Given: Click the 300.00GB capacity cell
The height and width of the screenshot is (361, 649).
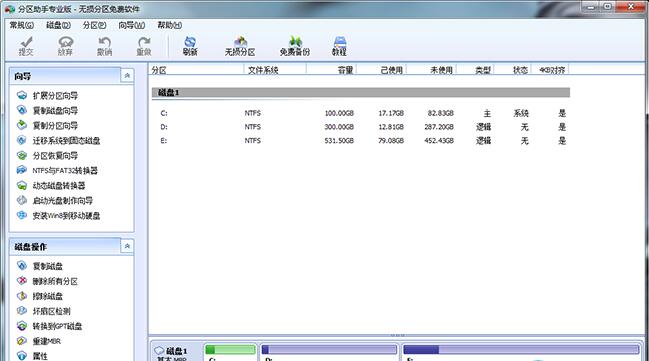Looking at the screenshot, I should pyautogui.click(x=339, y=127).
